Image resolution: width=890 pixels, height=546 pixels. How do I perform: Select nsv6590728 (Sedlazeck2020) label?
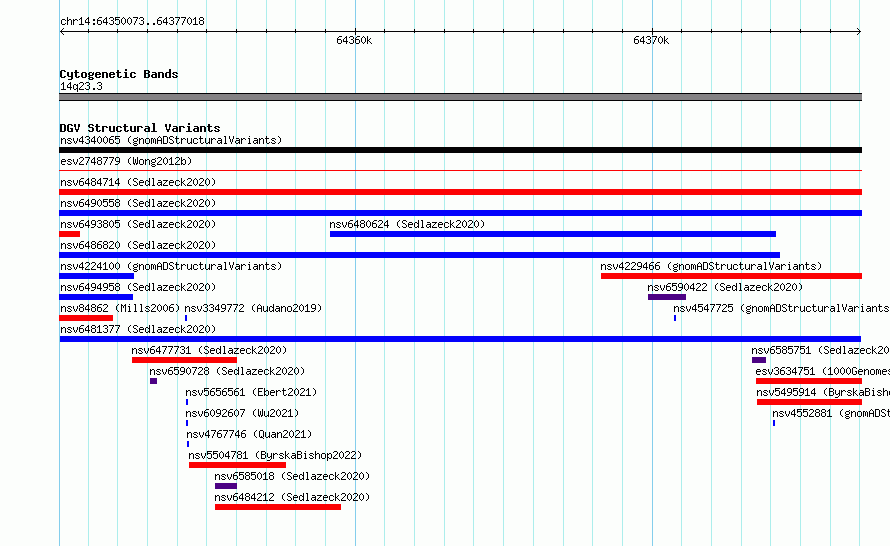coord(227,371)
